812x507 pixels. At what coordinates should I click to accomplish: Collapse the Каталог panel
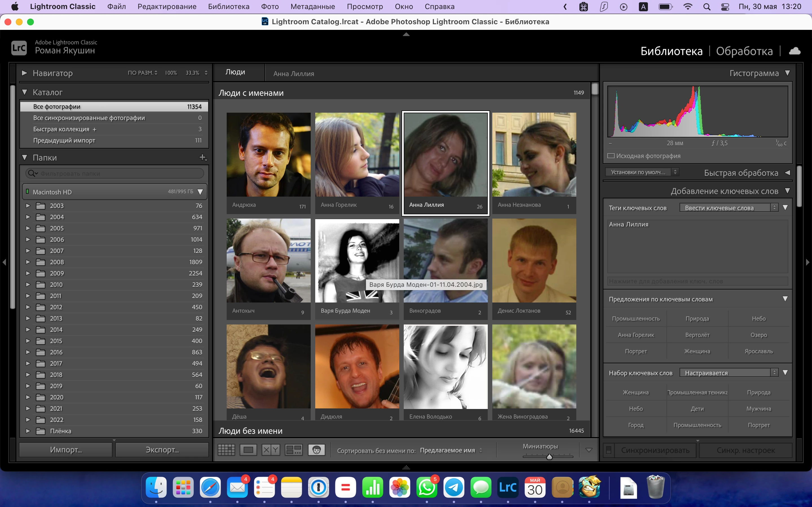25,92
